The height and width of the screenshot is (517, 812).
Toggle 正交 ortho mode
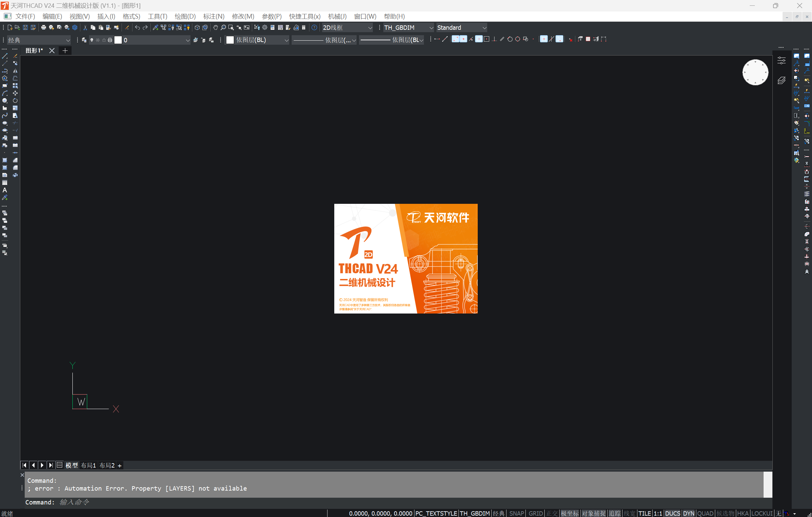[x=552, y=513]
